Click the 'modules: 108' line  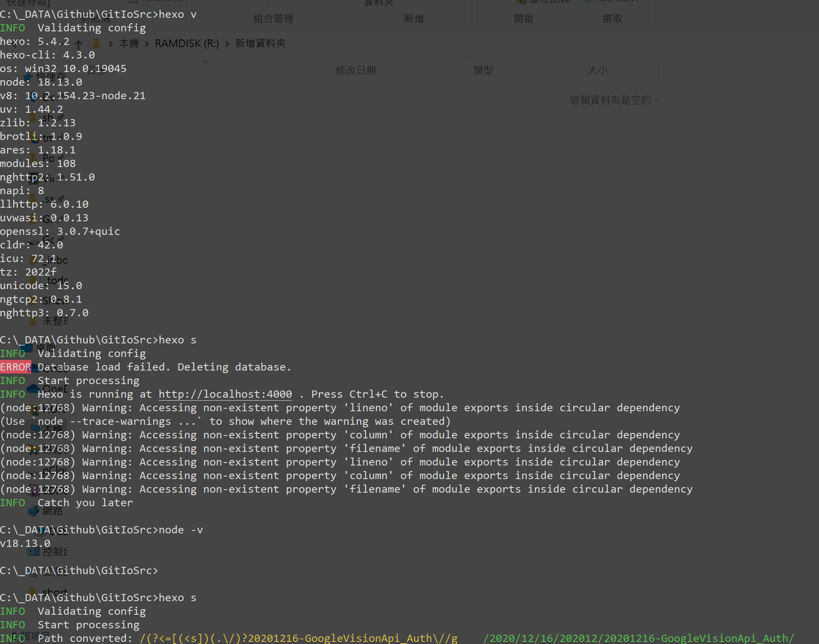38,164
